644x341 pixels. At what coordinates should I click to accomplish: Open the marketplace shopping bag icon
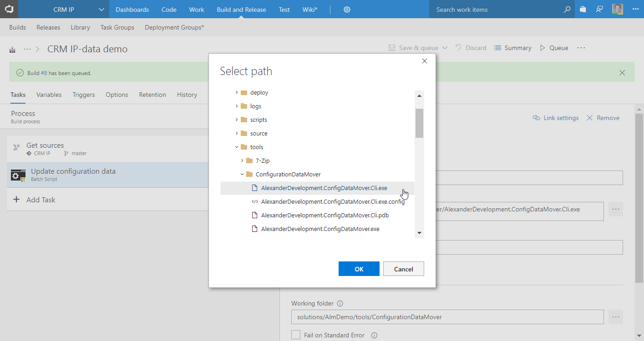[x=583, y=10]
